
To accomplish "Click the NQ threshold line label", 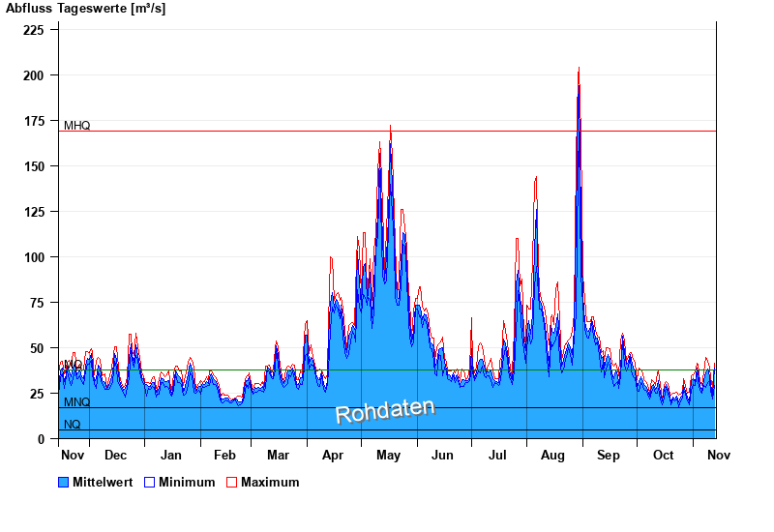I will click(73, 425).
